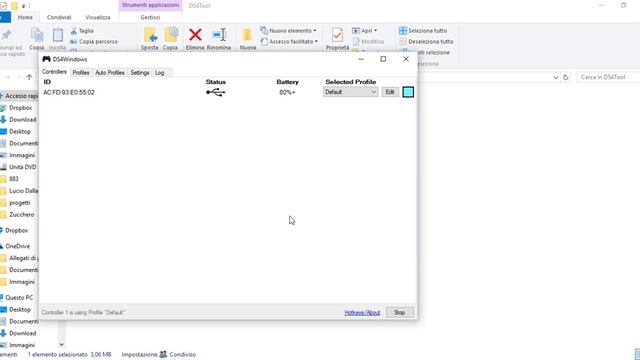Open the Hotkeys/About link
This screenshot has height=360, width=640.
[362, 313]
